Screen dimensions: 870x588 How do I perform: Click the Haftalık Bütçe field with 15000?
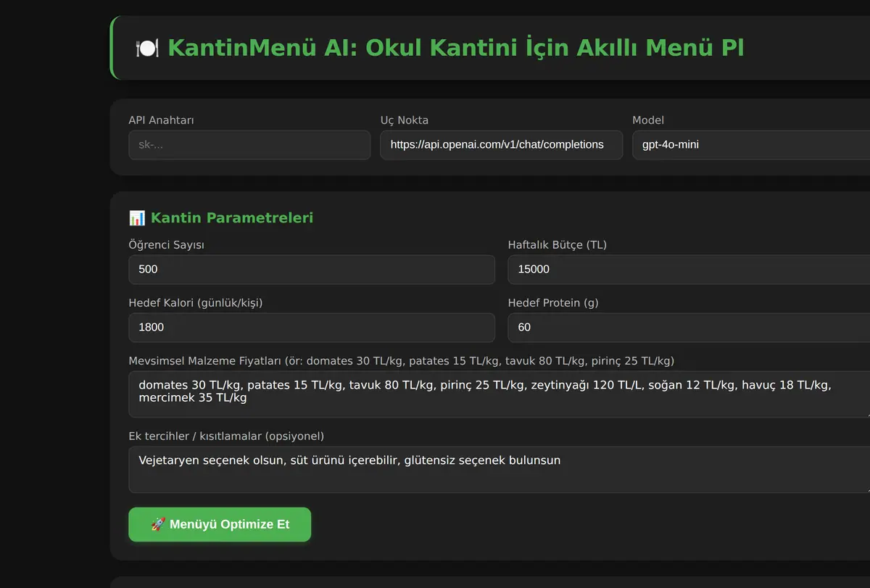click(689, 270)
